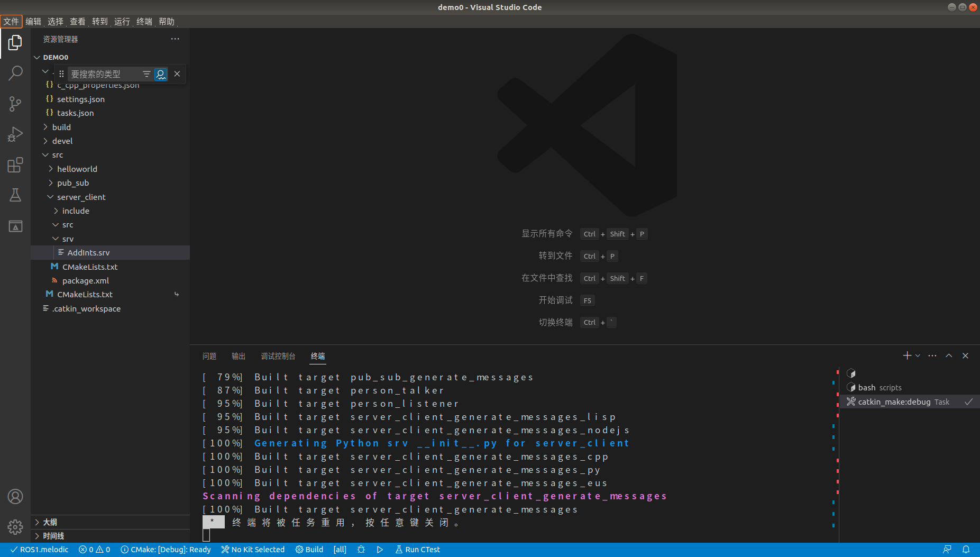This screenshot has height=557, width=980.
Task: Open the 编辑 menu
Action: (x=33, y=21)
